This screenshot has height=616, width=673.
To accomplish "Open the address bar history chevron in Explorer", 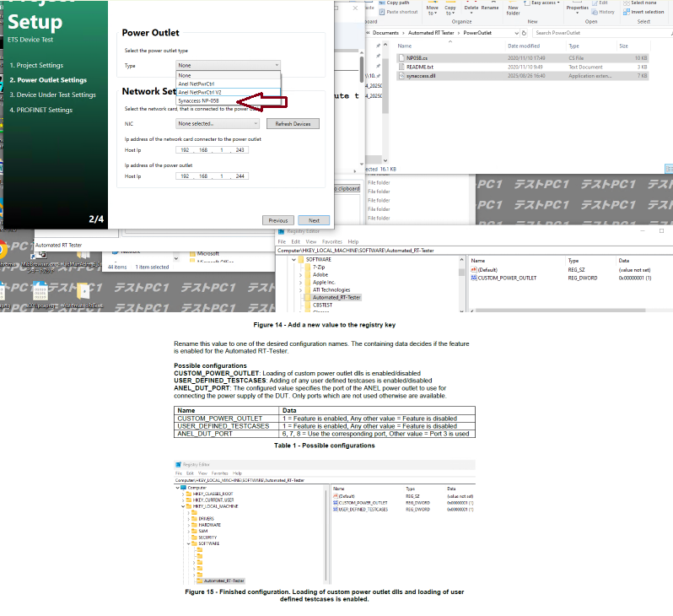I will pyautogui.click(x=516, y=33).
